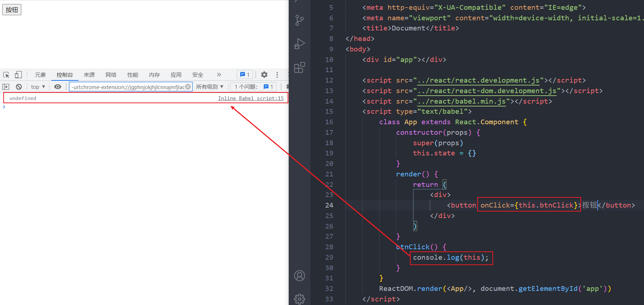Open the Extensions view
The image size is (644, 305).
tap(300, 67)
